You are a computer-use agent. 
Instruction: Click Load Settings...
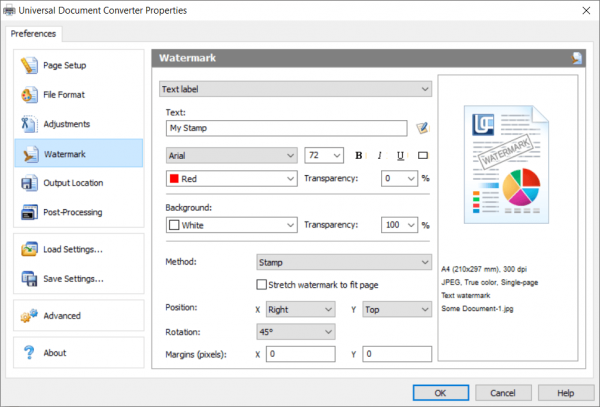[78, 249]
